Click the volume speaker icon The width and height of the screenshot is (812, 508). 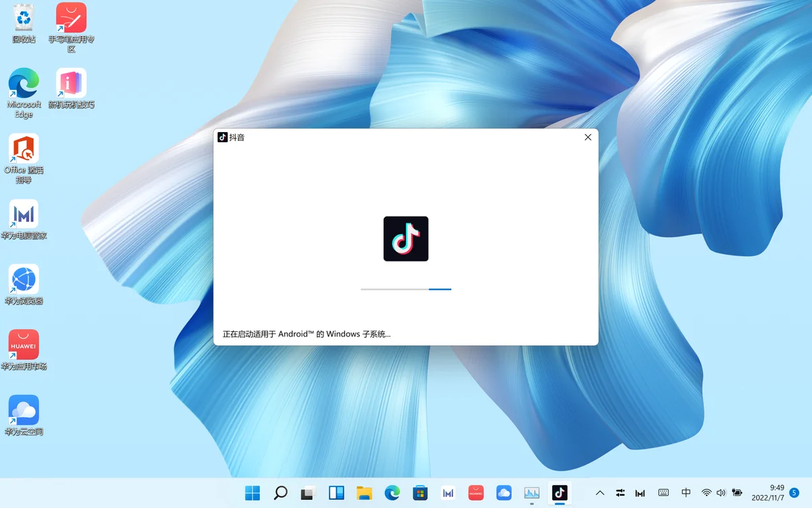[721, 493]
